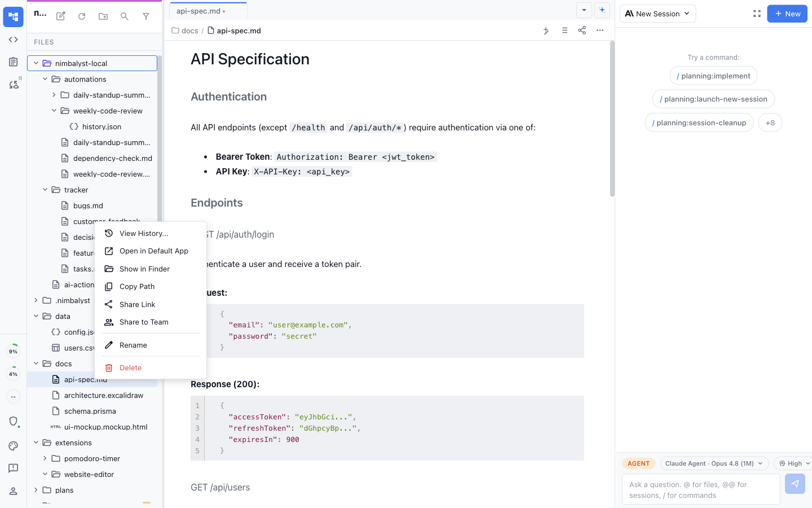The width and height of the screenshot is (812, 508).
Task: Open schema.prisma in the file tree
Action: 90,411
